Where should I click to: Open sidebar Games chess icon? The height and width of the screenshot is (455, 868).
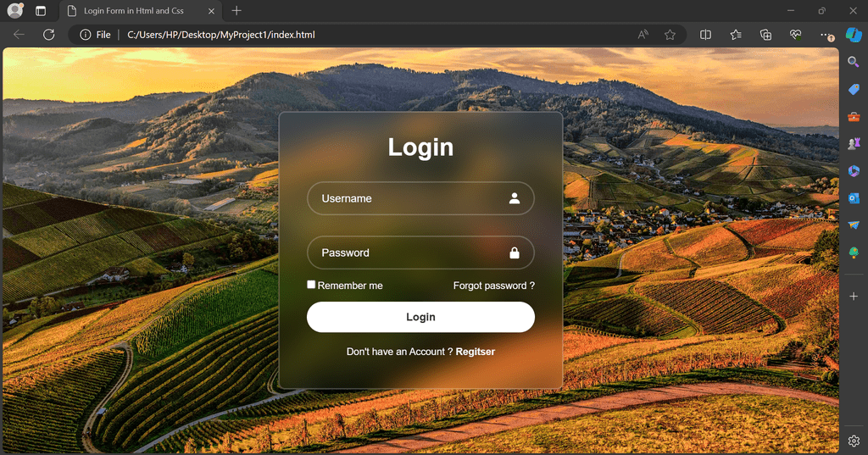point(854,143)
